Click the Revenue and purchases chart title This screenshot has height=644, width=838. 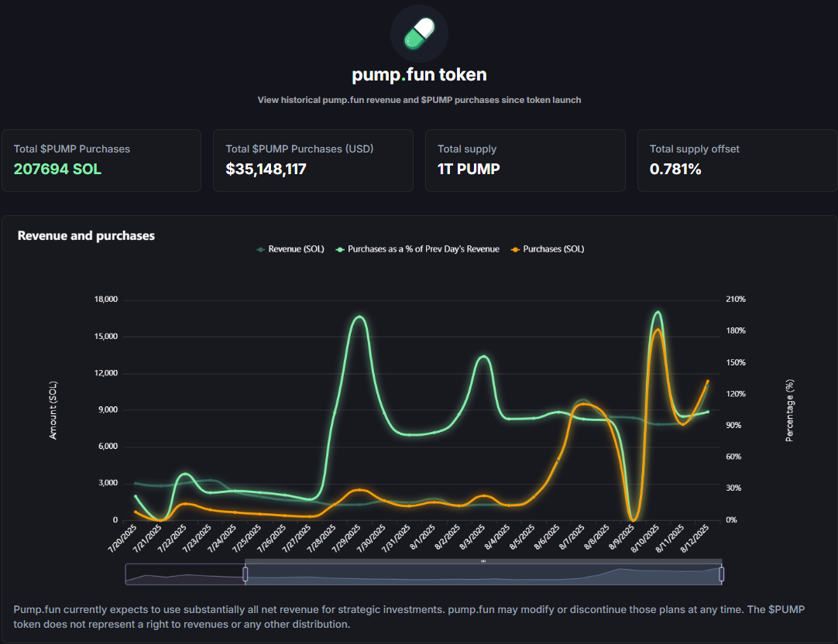click(86, 235)
